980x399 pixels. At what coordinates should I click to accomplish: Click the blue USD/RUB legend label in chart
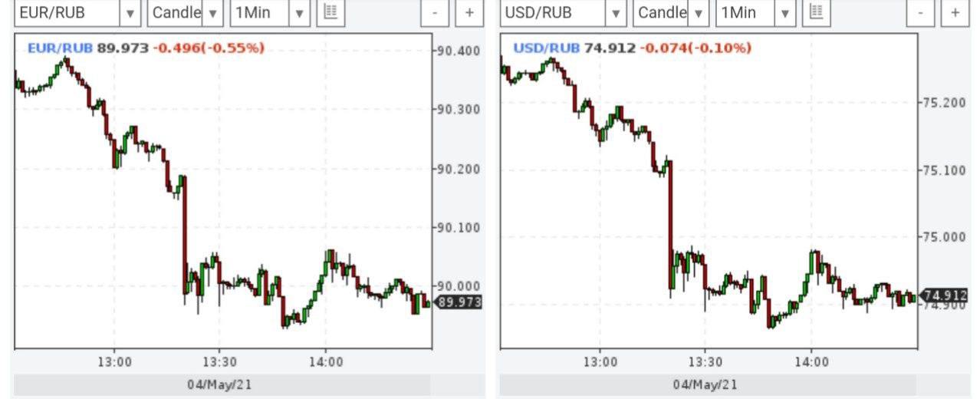click(x=546, y=48)
